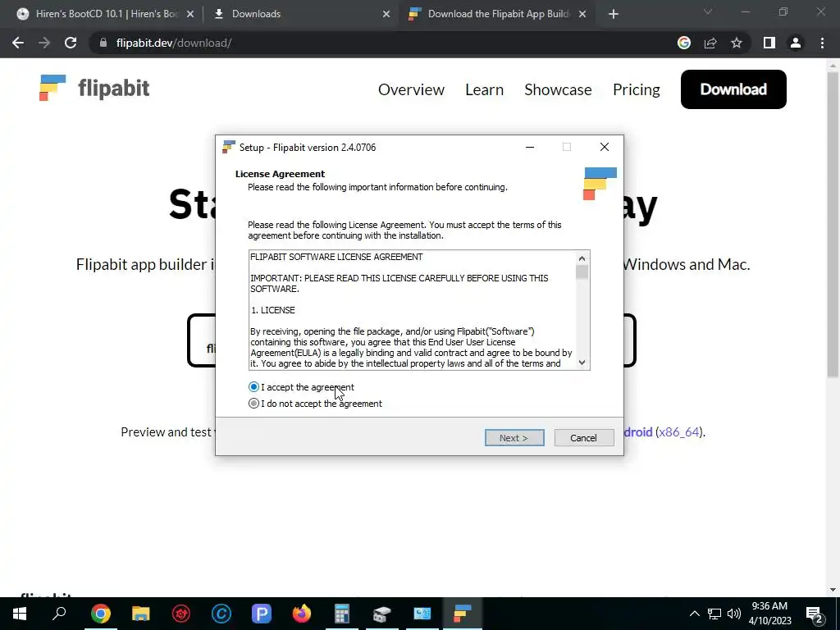Select 'I do not accept the agreement' option
This screenshot has height=630, width=840.
[254, 404]
